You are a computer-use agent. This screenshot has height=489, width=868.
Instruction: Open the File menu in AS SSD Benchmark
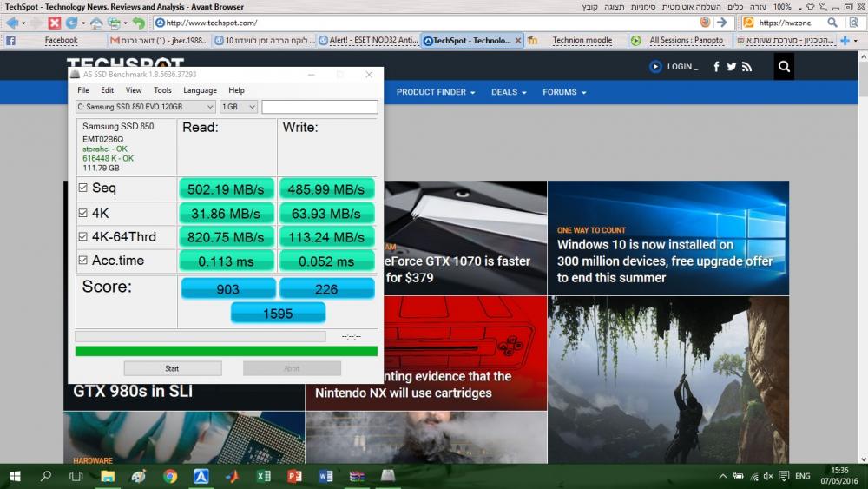83,90
